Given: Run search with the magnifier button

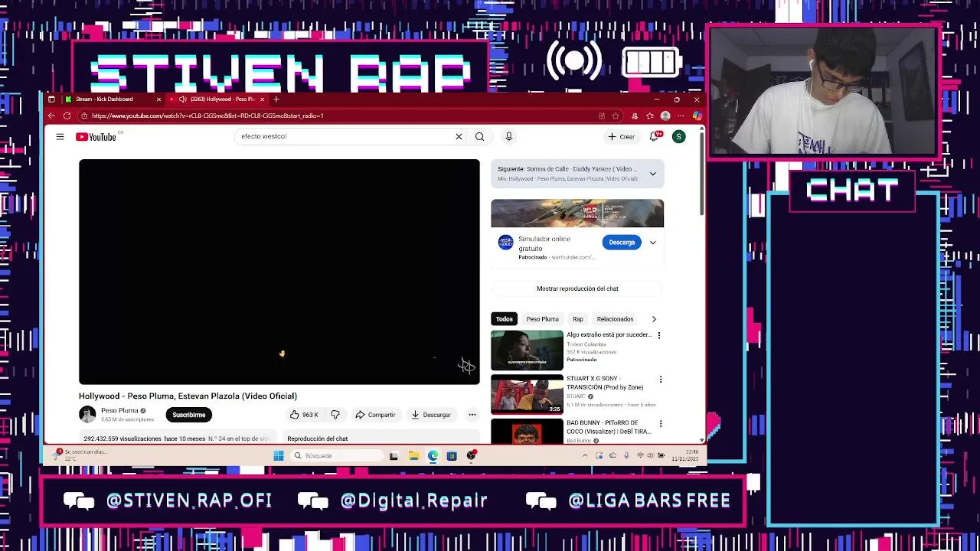Looking at the screenshot, I should pos(479,136).
